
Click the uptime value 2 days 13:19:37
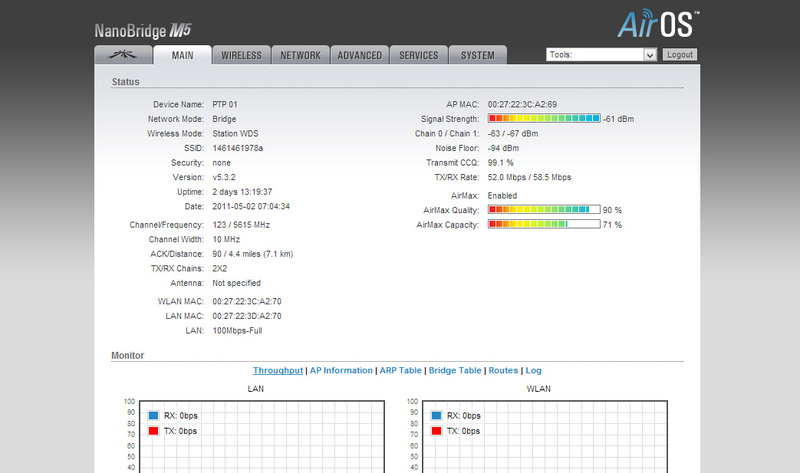[242, 192]
